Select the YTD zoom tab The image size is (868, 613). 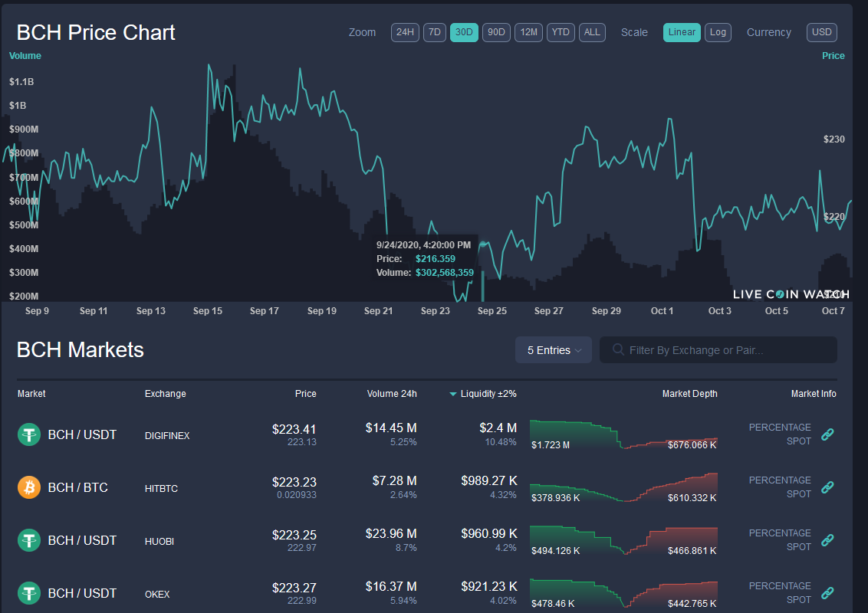pyautogui.click(x=561, y=32)
